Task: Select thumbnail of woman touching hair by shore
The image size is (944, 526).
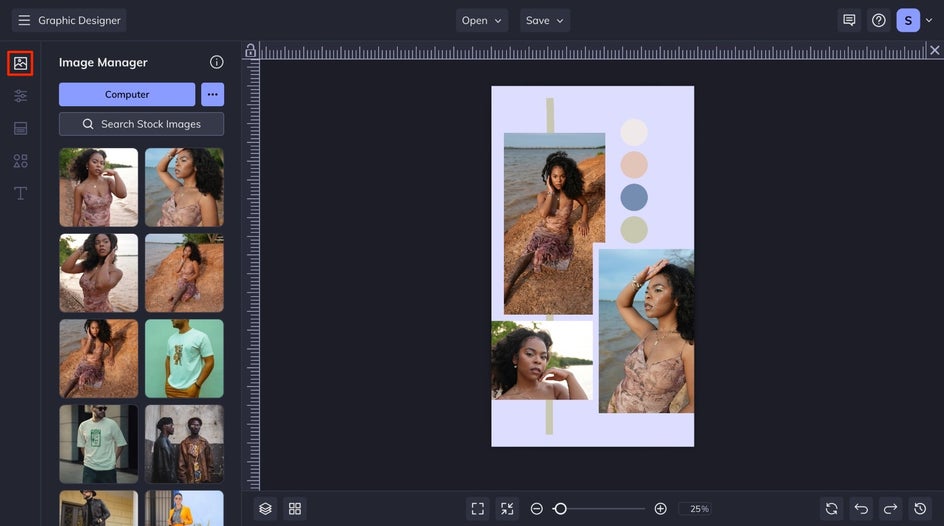Action: (x=99, y=187)
